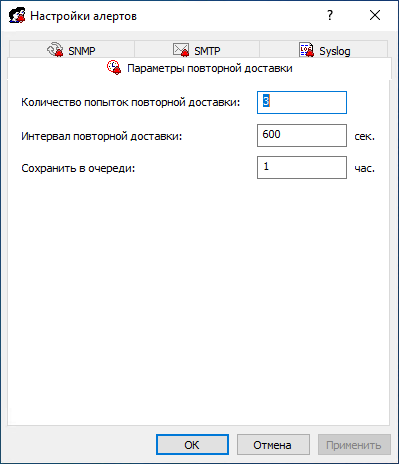This screenshot has height=464, width=399.
Task: Click the clock icon of retry delivery tab
Action: (x=114, y=68)
